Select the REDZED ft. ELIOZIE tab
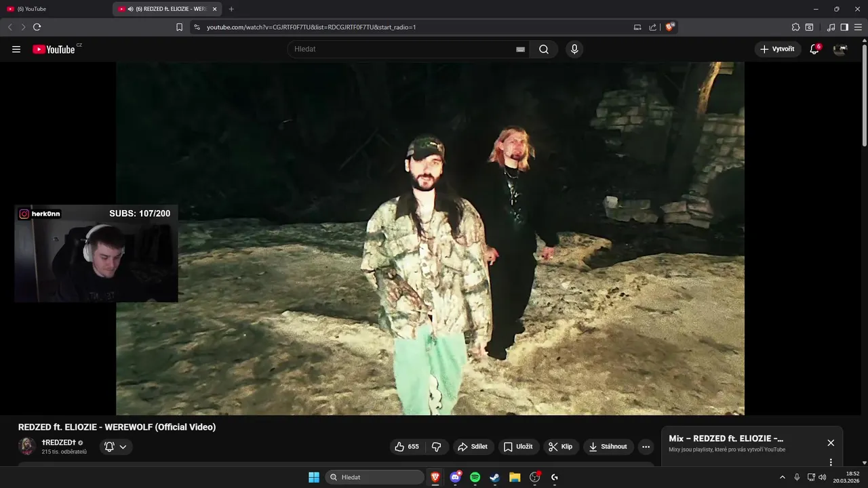The image size is (868, 488). tap(166, 9)
